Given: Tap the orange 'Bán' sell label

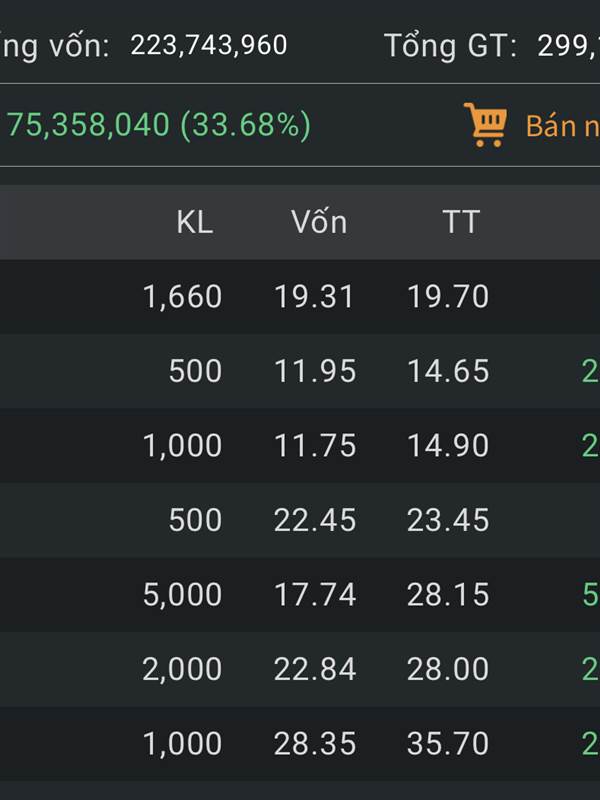Looking at the screenshot, I should tap(550, 126).
